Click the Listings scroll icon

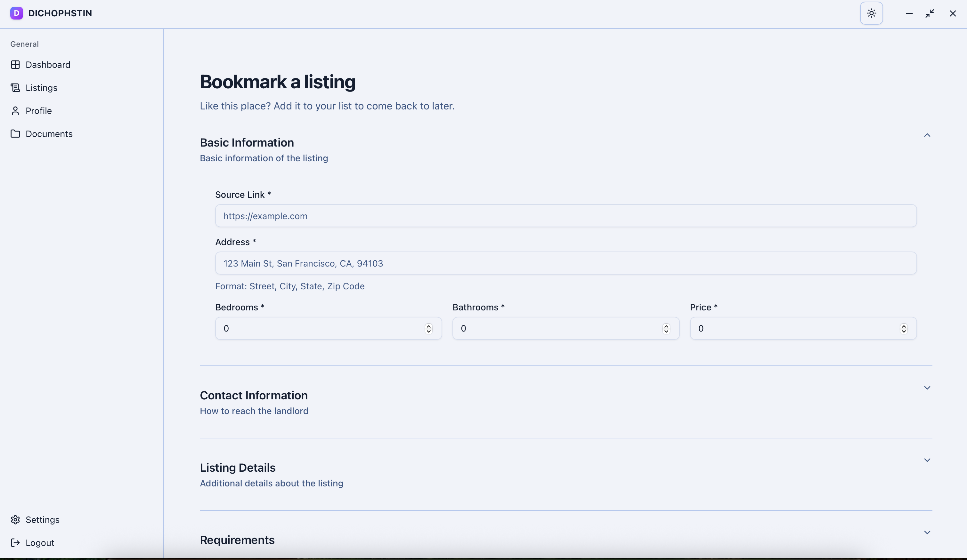pos(15,88)
